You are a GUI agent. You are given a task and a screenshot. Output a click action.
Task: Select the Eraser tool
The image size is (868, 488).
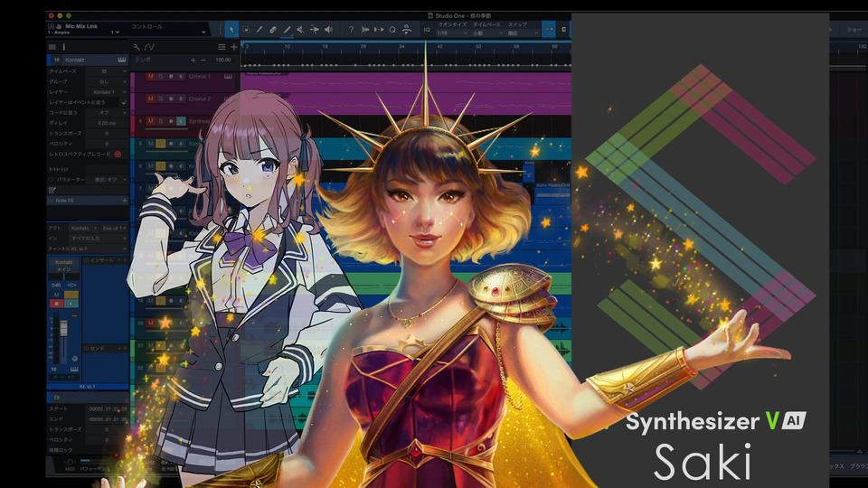coord(273,30)
